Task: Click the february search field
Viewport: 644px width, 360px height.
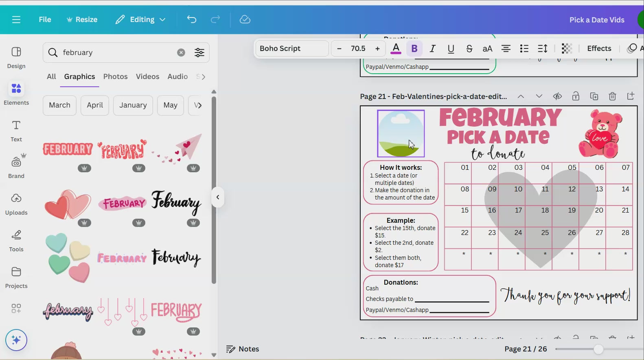Action: click(116, 53)
